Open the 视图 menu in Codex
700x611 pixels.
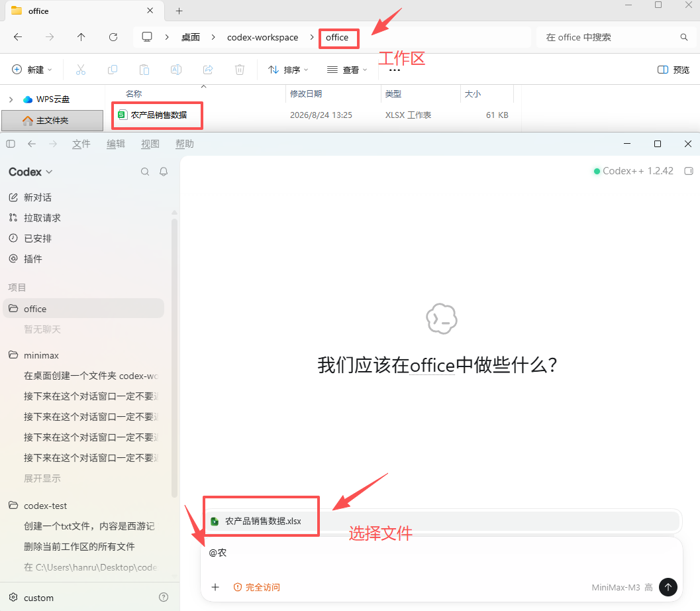point(150,144)
